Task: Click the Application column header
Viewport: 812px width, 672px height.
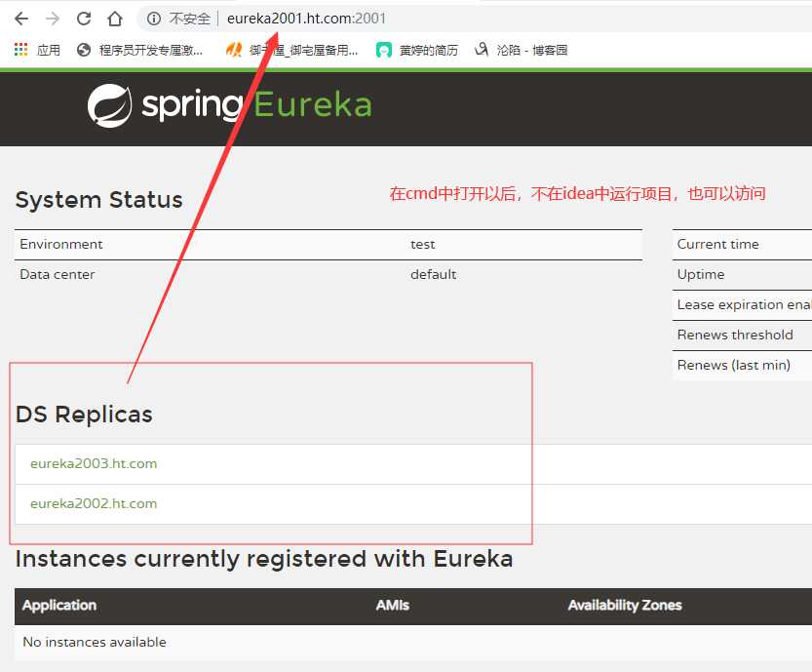Action: click(59, 605)
